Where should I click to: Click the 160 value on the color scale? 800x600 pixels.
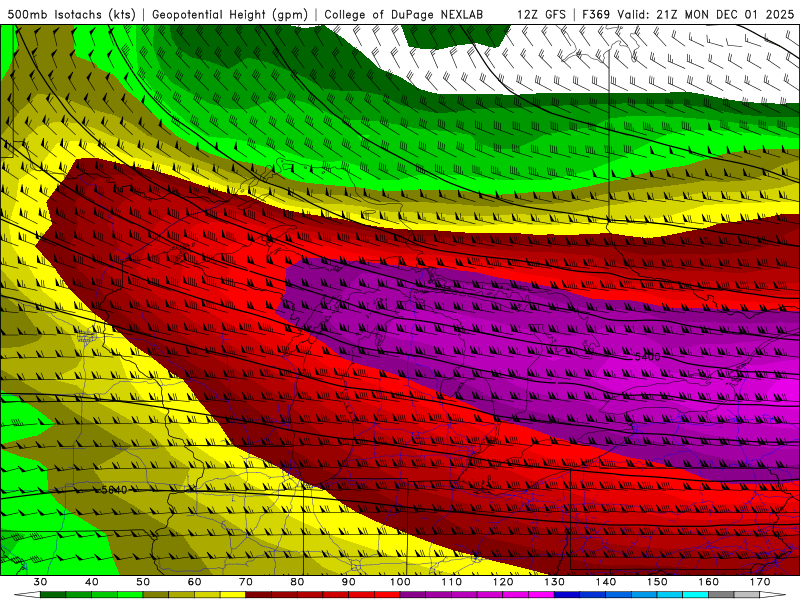click(x=709, y=582)
